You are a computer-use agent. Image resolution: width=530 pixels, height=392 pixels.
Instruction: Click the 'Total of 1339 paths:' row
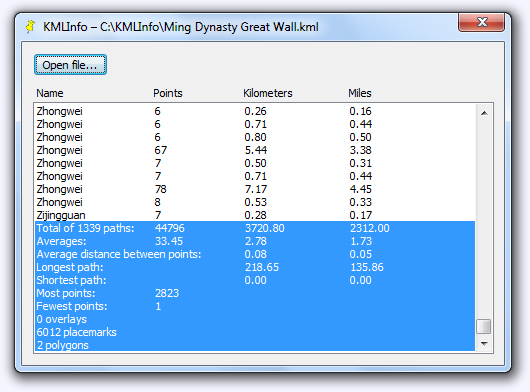pyautogui.click(x=255, y=228)
